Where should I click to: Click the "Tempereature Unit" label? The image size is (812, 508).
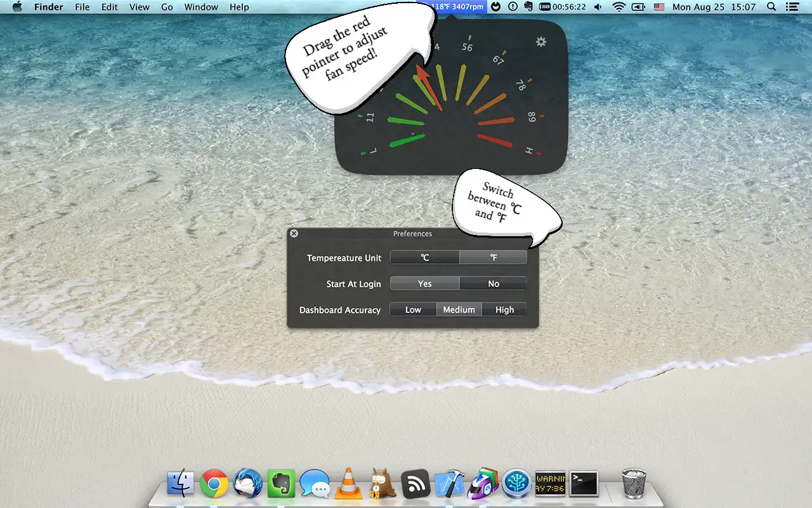point(344,258)
